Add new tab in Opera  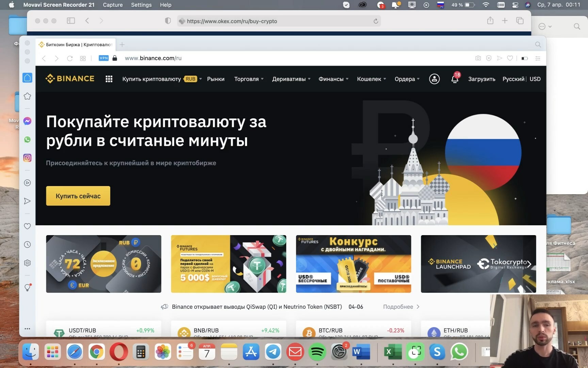pos(122,45)
